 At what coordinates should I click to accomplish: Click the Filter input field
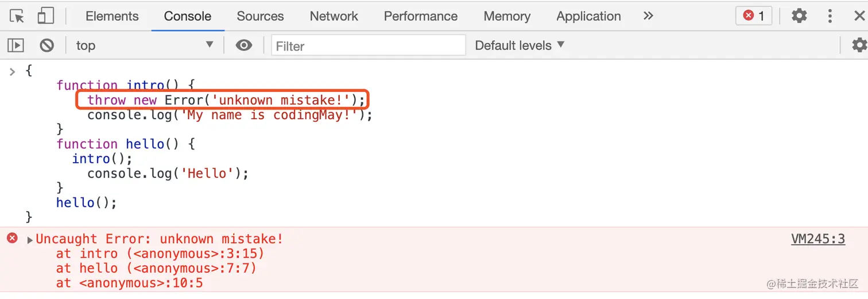(x=369, y=45)
